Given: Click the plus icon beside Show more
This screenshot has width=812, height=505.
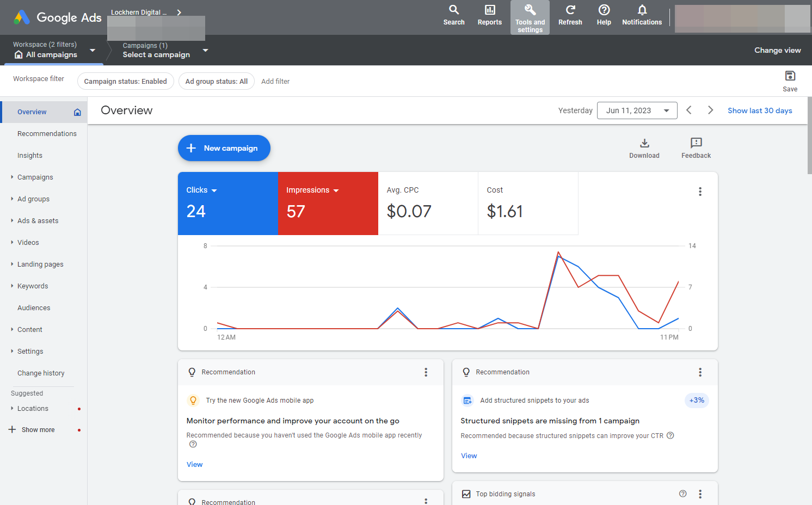Looking at the screenshot, I should [12, 429].
